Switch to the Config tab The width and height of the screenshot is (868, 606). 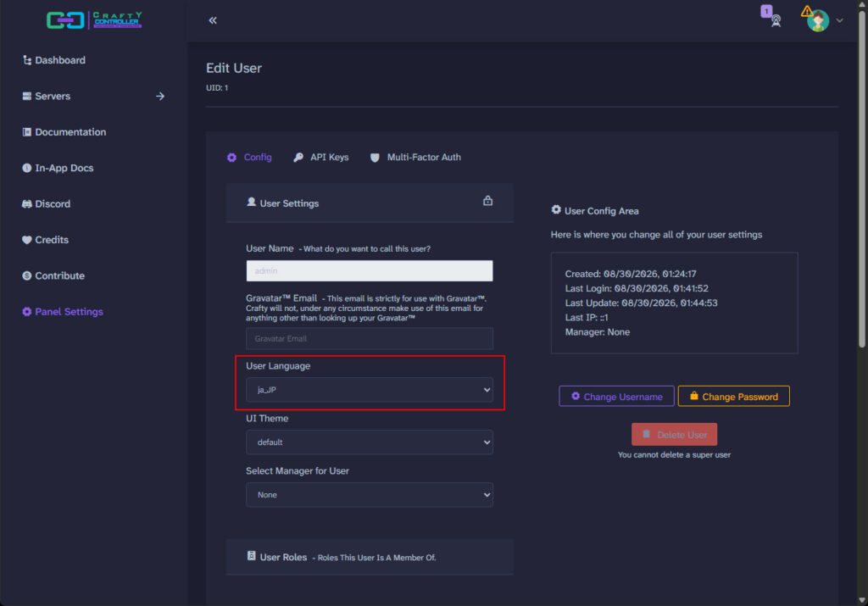coord(249,157)
